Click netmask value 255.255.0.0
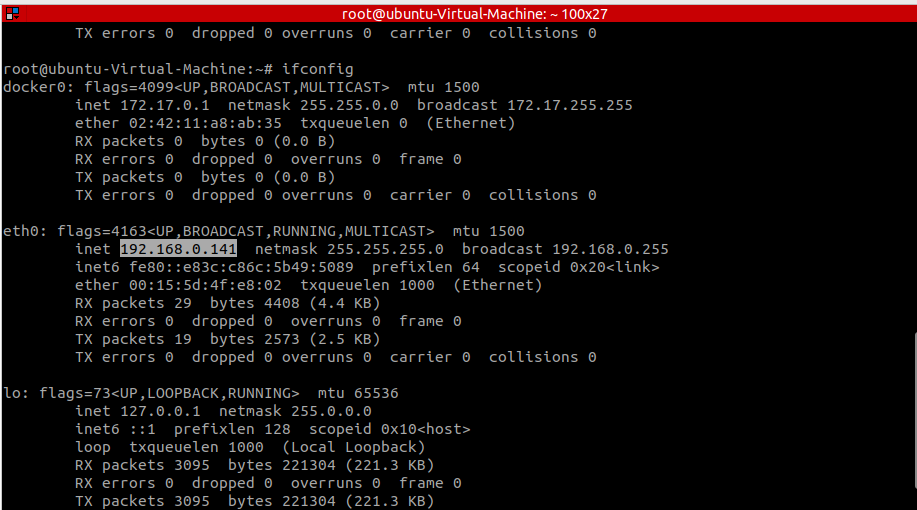 click(349, 105)
